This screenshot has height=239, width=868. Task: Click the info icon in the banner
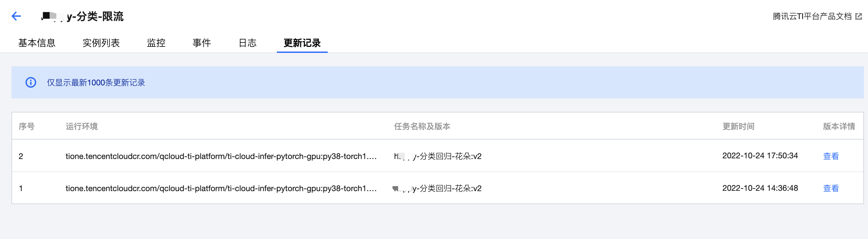tap(30, 82)
